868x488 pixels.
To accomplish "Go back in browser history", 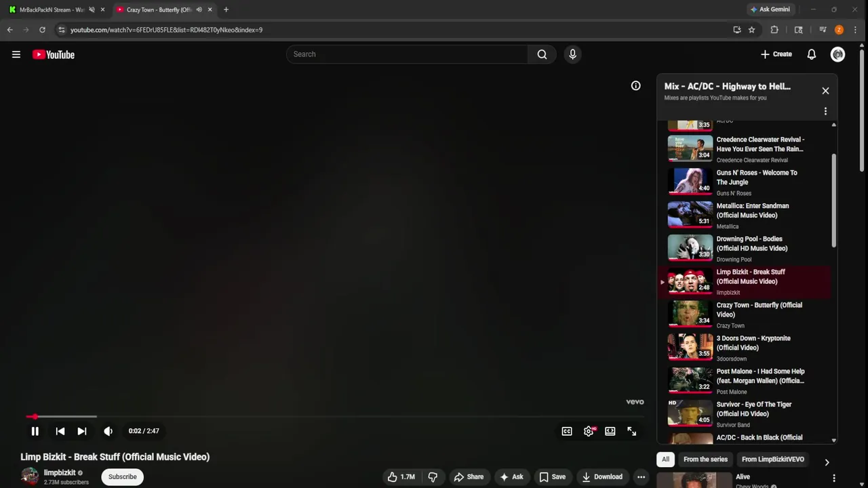I will pyautogui.click(x=10, y=30).
